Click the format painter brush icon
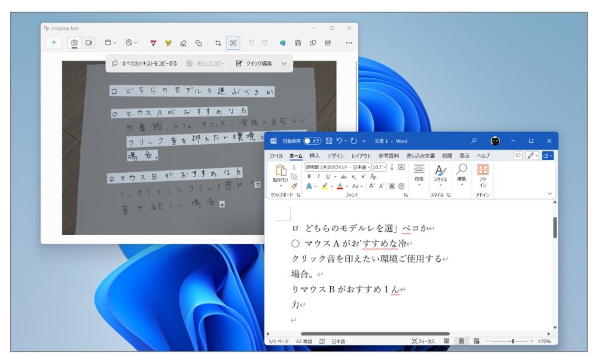This screenshot has height=364, width=598. pos(294,186)
